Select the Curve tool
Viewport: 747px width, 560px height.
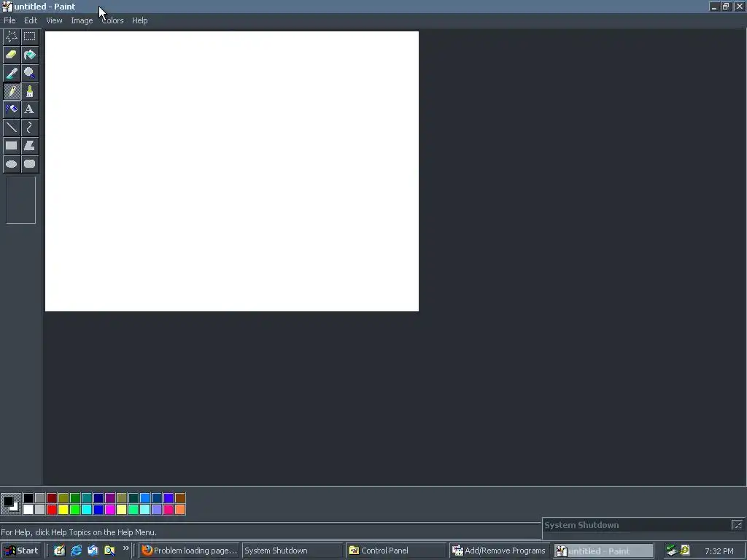click(29, 127)
